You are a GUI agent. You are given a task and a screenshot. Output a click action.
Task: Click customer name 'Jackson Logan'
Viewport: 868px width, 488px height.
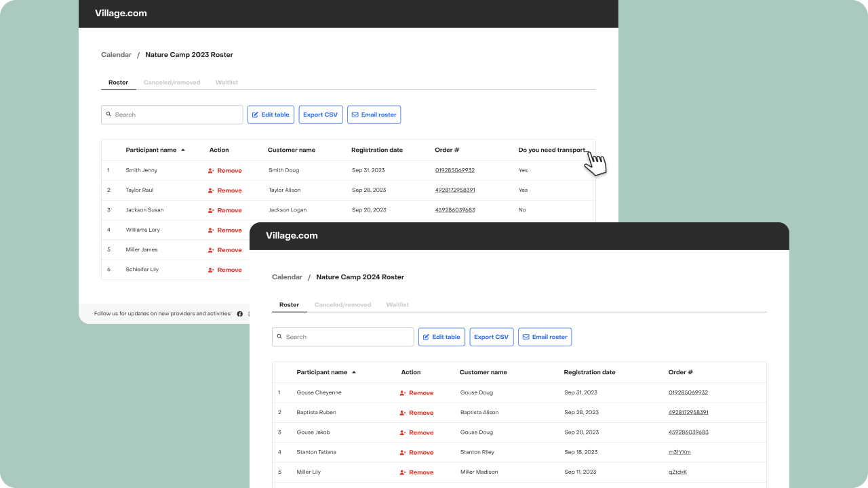tap(288, 210)
